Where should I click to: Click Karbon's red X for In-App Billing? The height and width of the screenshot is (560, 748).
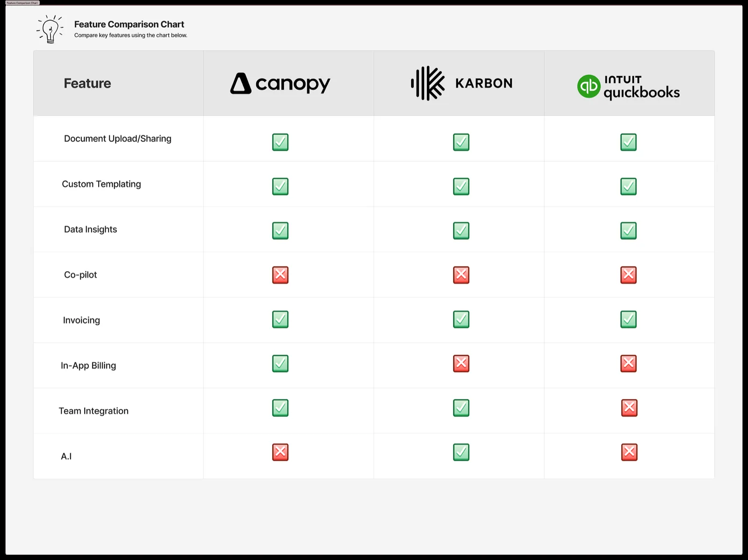(x=461, y=363)
